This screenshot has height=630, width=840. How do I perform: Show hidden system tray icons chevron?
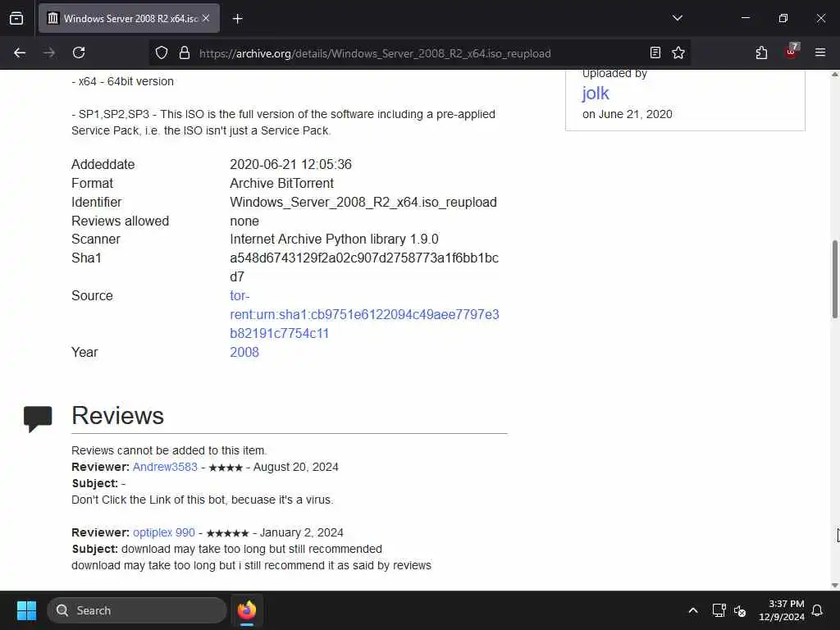[692, 610]
